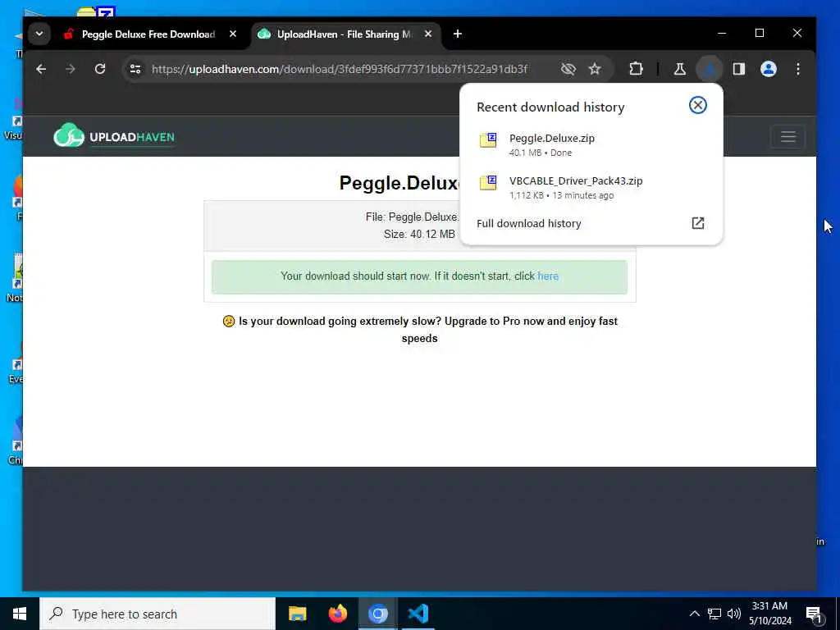Click the Downloads toolbar icon
The width and height of the screenshot is (840, 630).
coord(710,69)
